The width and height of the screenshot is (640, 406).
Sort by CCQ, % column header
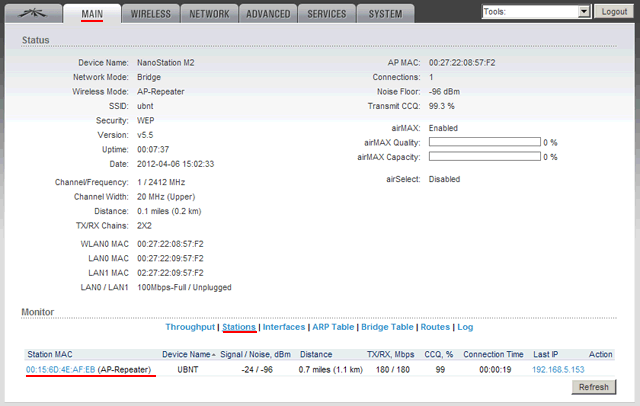click(439, 354)
